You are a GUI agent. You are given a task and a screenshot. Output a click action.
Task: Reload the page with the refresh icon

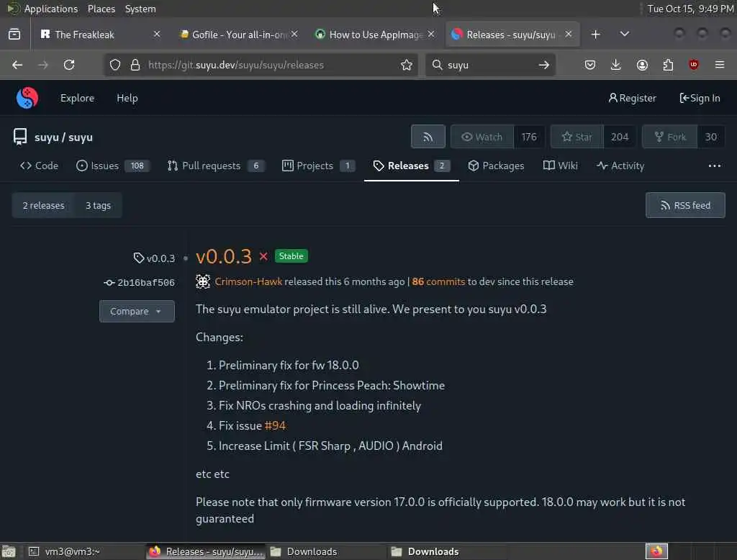(x=69, y=65)
